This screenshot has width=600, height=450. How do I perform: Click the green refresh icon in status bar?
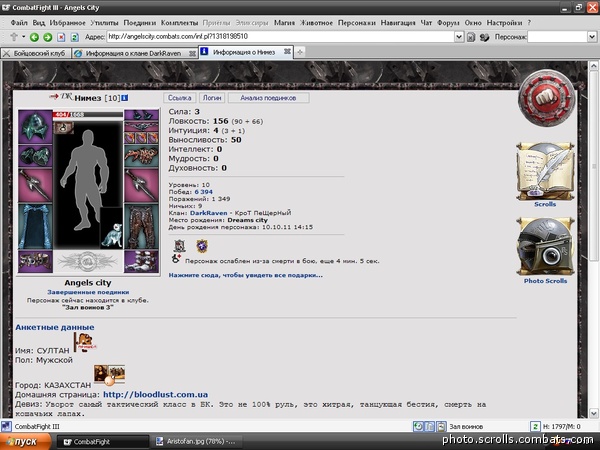[x=535, y=426]
